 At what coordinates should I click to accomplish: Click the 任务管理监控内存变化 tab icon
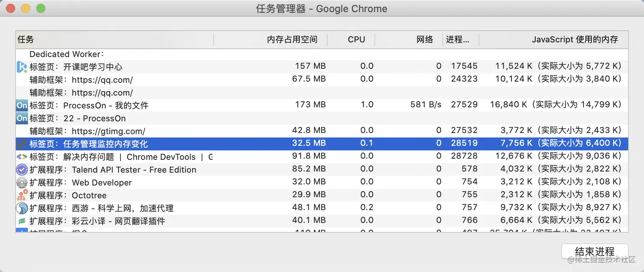click(x=22, y=144)
